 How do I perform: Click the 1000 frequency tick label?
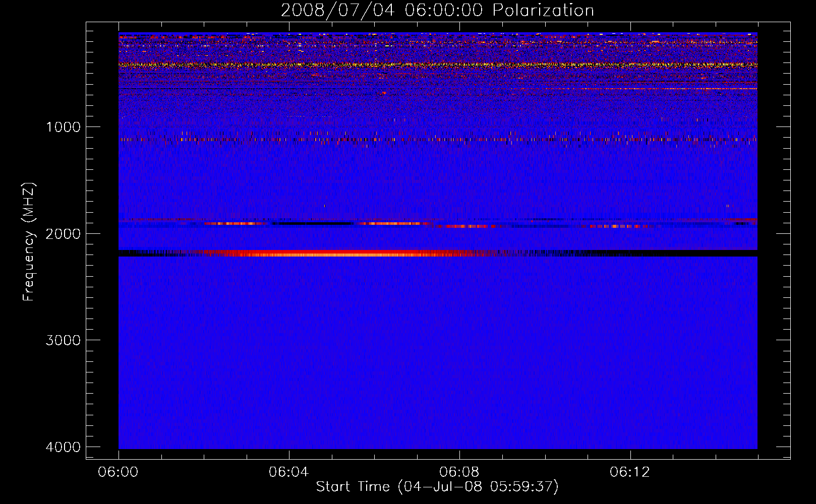pos(63,127)
